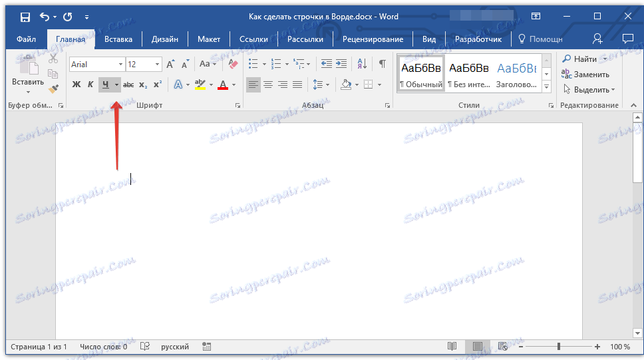Open text effects A icon
Screen dimensions: 644x360
(178, 85)
